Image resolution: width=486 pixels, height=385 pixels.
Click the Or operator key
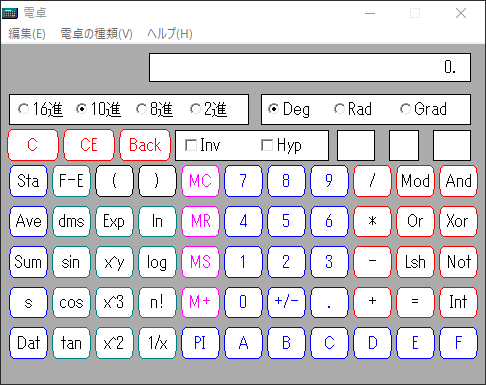point(415,221)
